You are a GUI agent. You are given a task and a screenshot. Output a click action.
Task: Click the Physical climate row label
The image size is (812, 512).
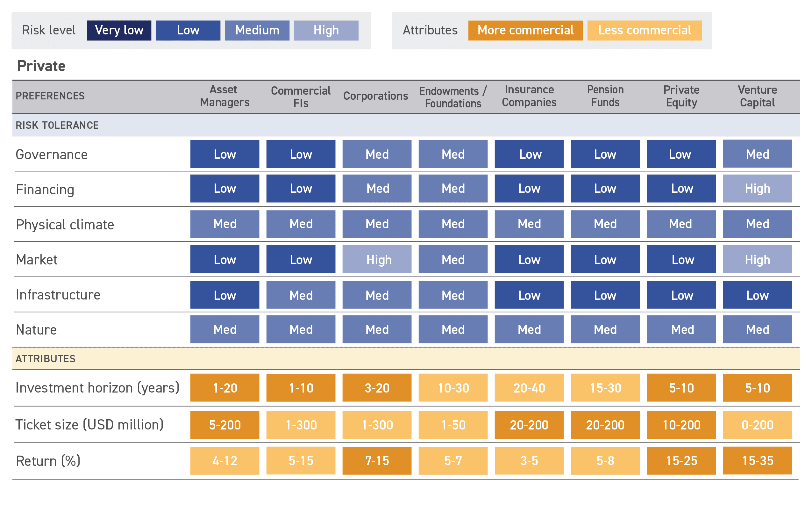65,225
